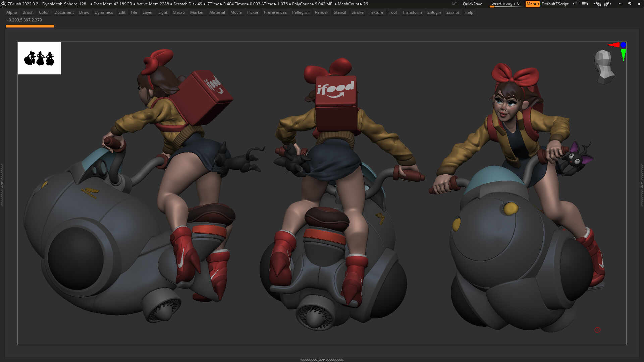
Task: Click the Scratch Disk 49 readout
Action: pyautogui.click(x=188, y=4)
